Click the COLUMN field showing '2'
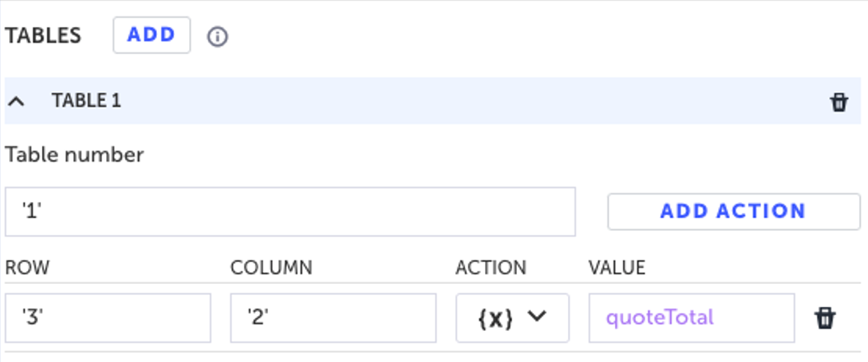Image resolution: width=868 pixels, height=362 pixels. 333,318
